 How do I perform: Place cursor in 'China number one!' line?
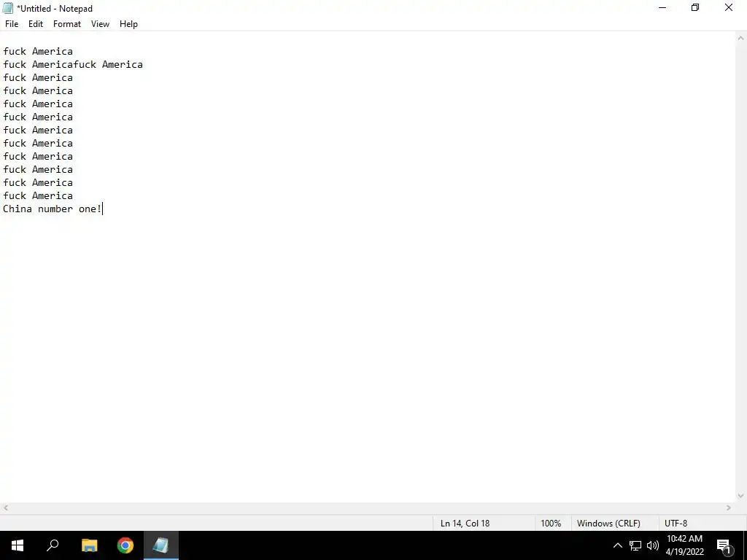pyautogui.click(x=53, y=209)
